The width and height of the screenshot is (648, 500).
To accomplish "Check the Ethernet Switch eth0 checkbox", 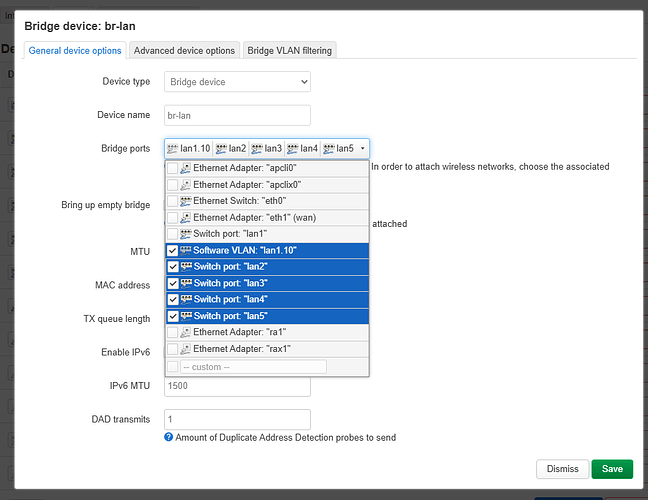I will pyautogui.click(x=172, y=201).
